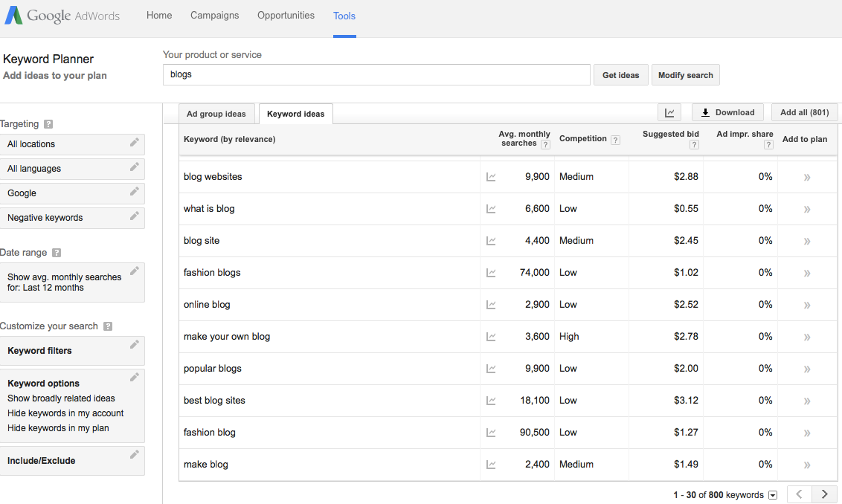Click the chart view toggle icon beside Download
The image size is (842, 504).
coord(669,112)
